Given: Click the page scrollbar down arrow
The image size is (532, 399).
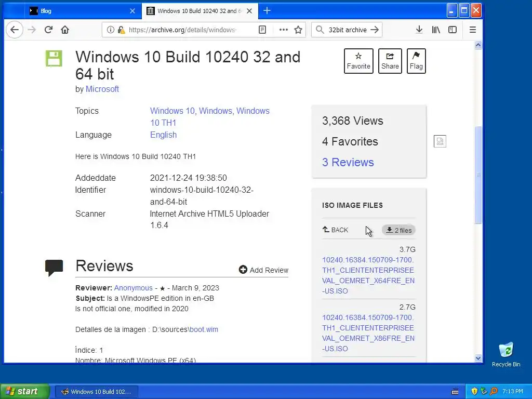Looking at the screenshot, I should pos(478,358).
